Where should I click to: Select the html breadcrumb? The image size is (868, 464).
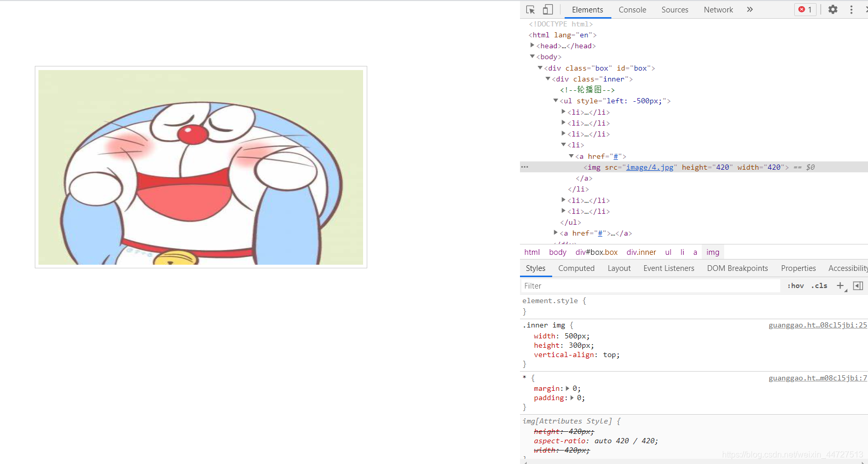[x=532, y=252]
